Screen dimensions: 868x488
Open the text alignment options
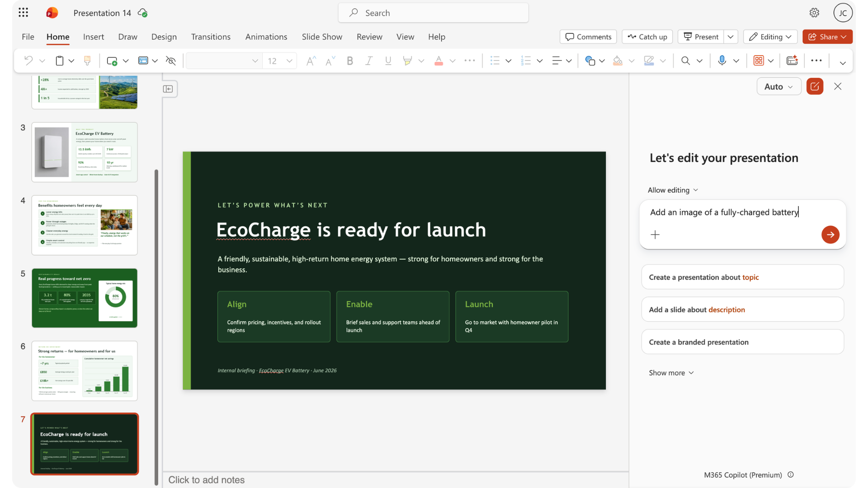point(557,61)
